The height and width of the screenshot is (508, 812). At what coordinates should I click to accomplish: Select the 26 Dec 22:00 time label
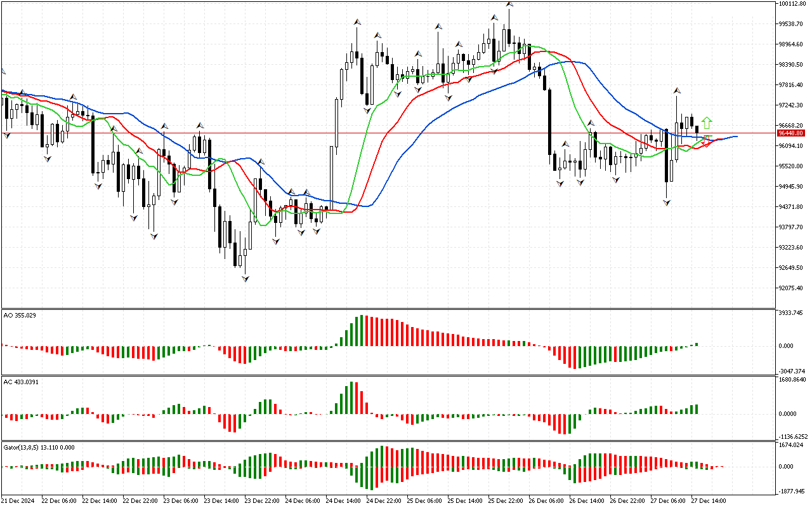click(627, 501)
